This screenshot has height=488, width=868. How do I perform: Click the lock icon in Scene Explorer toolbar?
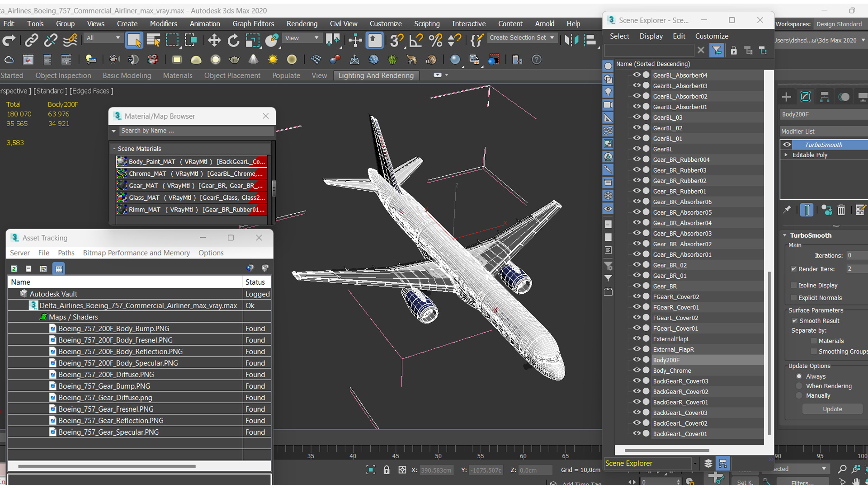click(x=733, y=50)
